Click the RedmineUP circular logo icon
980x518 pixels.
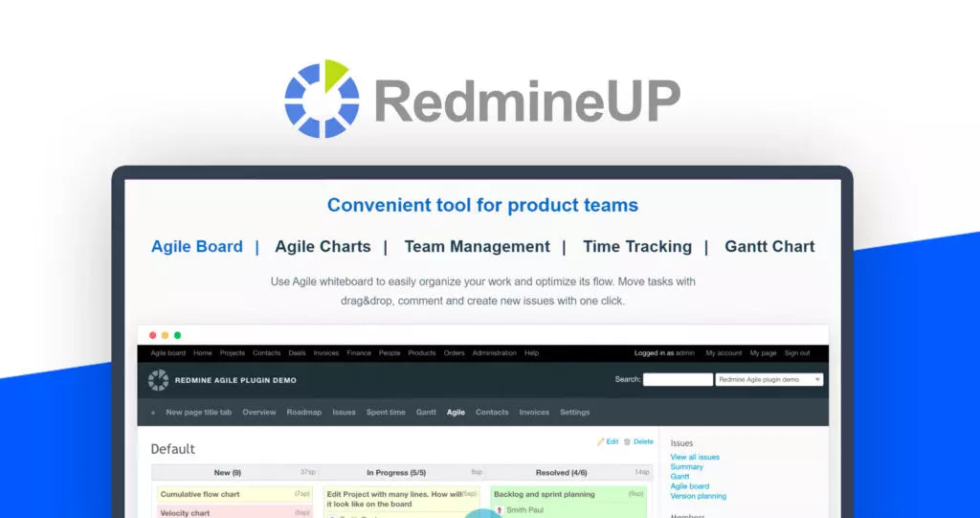322,99
